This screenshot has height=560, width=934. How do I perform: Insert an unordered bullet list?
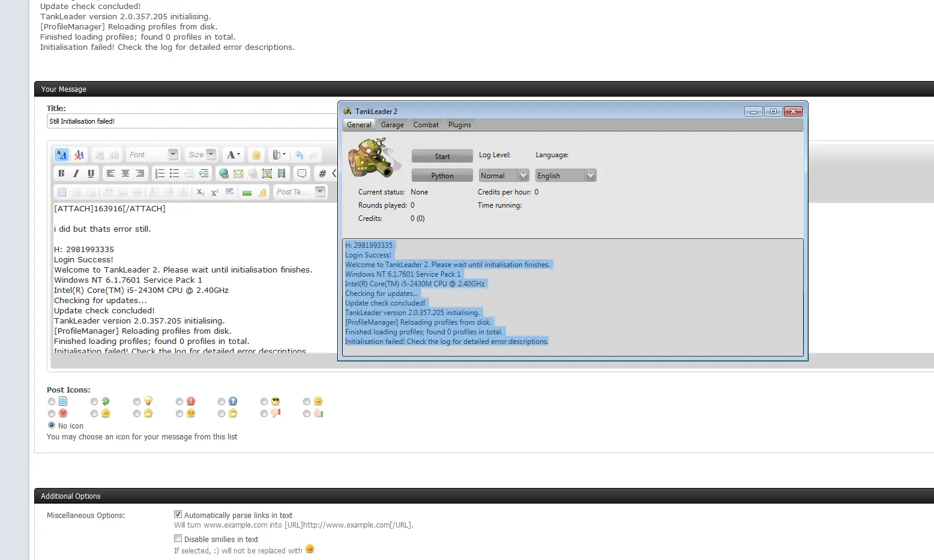(x=174, y=173)
